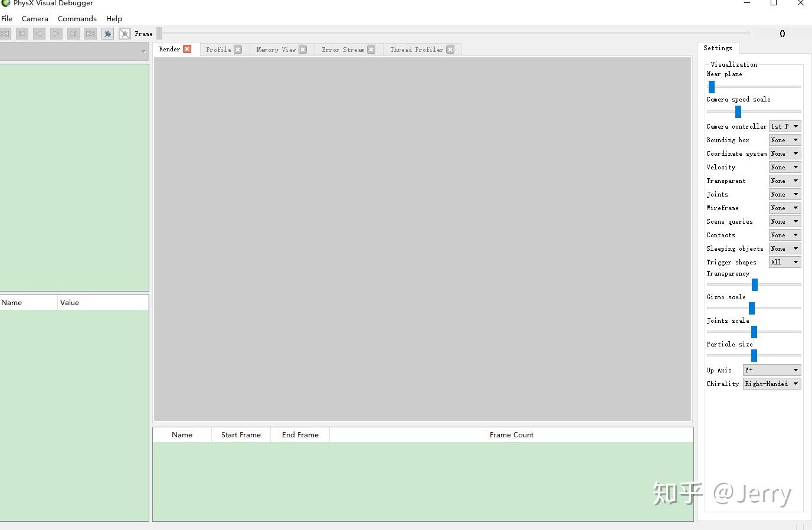Step back one frame in toolbar

[22, 34]
